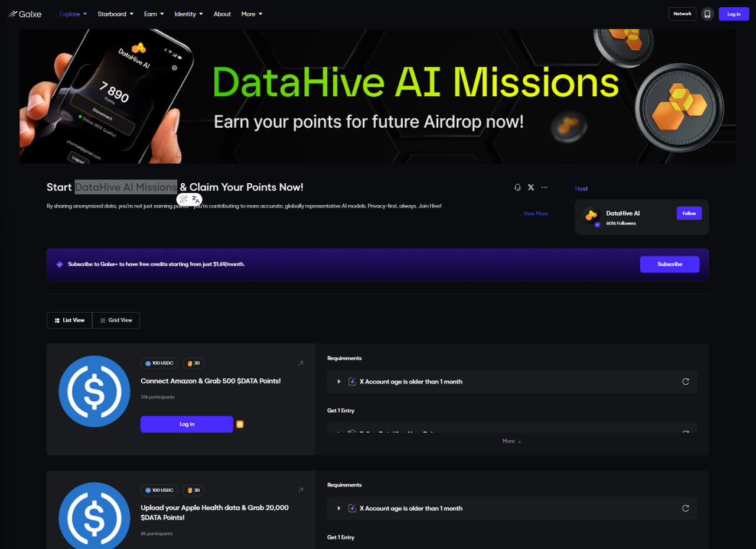The height and width of the screenshot is (549, 756).
Task: Open Apple Health quest via arrow icon
Action: coord(301,490)
